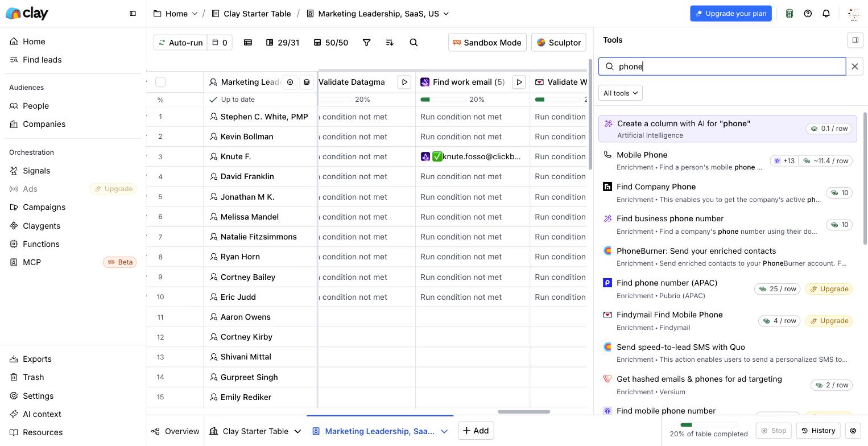
Task: Open the All tools filter dropdown
Action: point(620,93)
